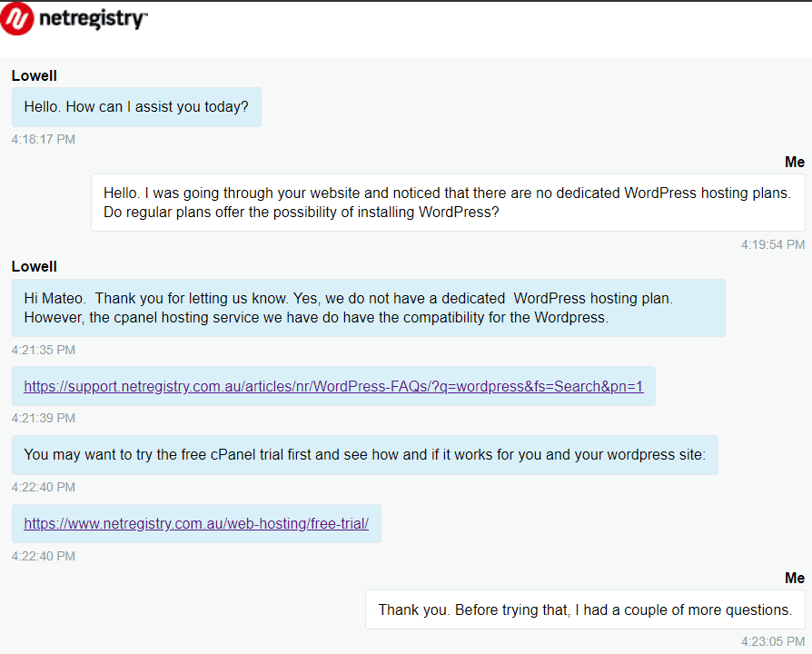Click the Me label above the 'Thank you' message
Screen dimensions: 812x654
click(795, 578)
